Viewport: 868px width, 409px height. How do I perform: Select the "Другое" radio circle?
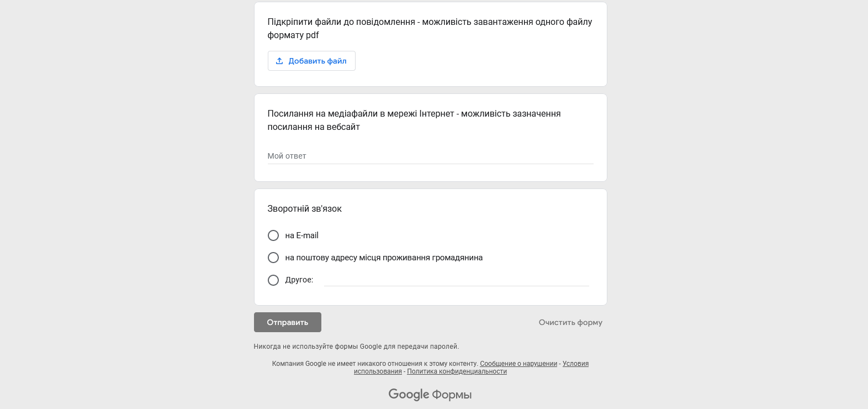pyautogui.click(x=273, y=280)
